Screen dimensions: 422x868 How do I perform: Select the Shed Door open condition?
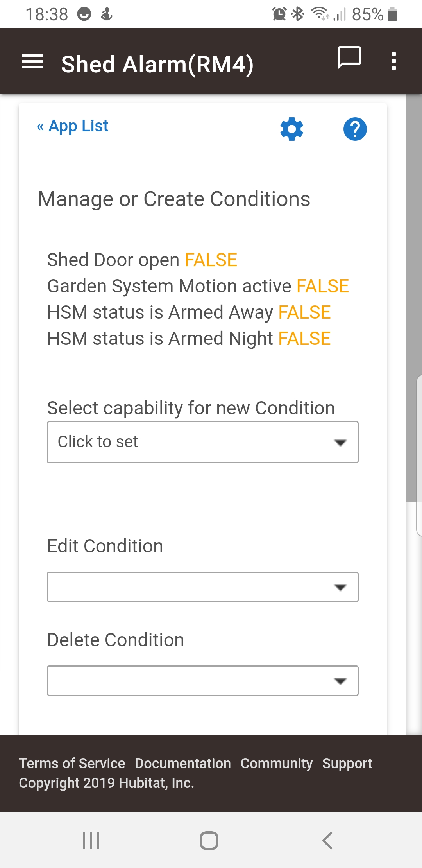coord(142,260)
